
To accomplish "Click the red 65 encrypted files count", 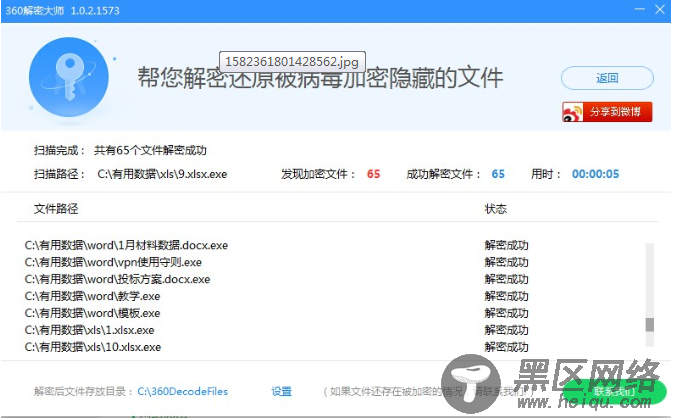I will click(373, 174).
